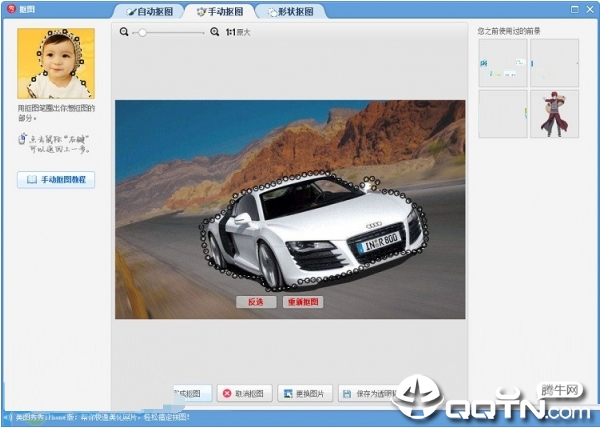Image resolution: width=600 pixels, height=428 pixels.
Task: Click the zoom slider handle
Action: point(142,32)
